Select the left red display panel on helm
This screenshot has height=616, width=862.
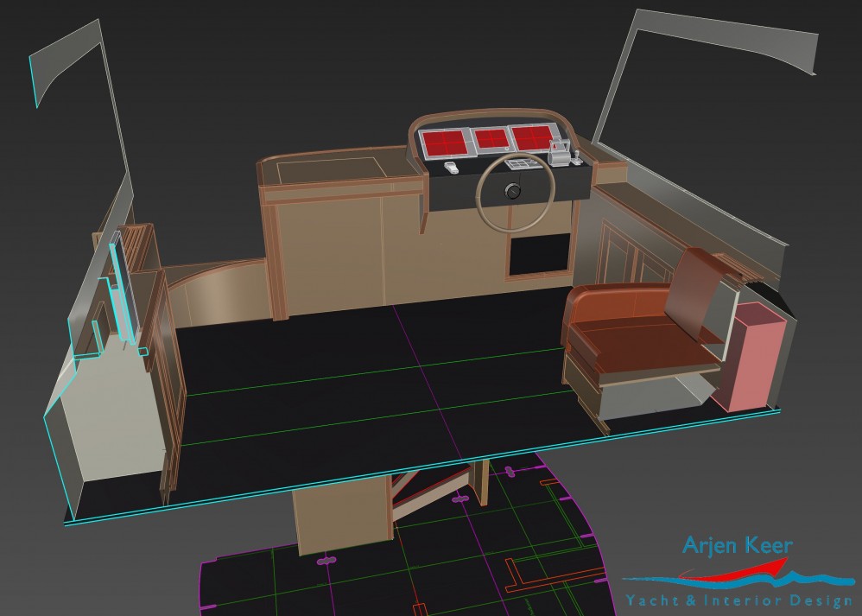click(444, 143)
